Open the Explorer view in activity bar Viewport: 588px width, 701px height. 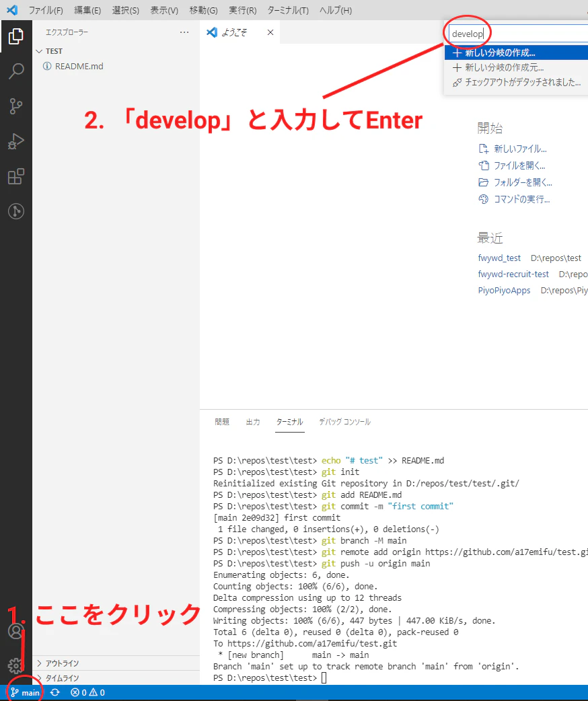pyautogui.click(x=16, y=36)
